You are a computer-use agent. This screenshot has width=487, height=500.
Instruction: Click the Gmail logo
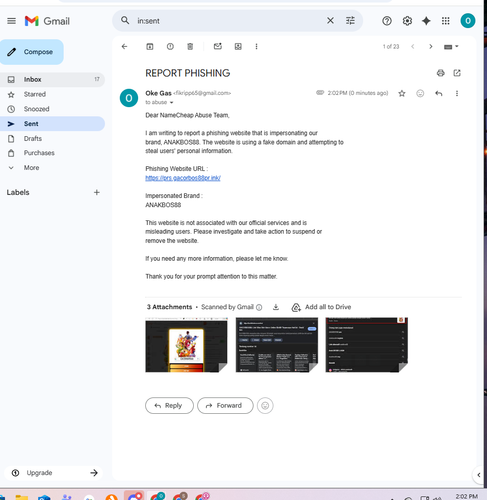[x=47, y=21]
